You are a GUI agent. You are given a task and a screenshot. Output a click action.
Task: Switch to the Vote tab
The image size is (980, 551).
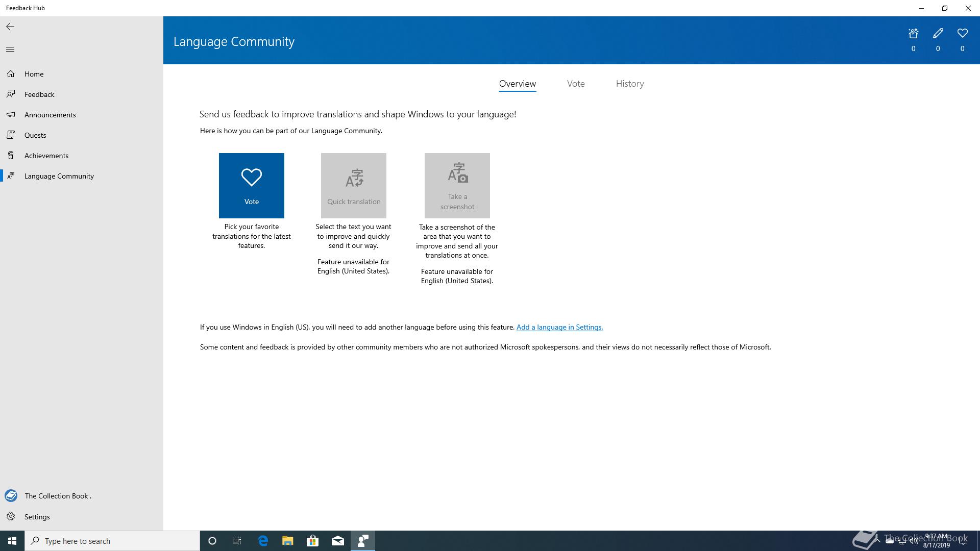pos(576,84)
